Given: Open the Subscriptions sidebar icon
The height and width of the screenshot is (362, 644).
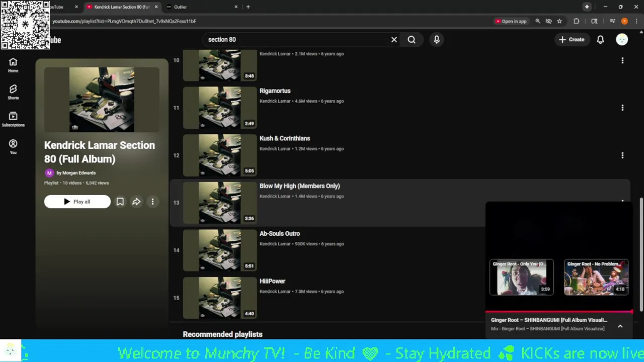Looking at the screenshot, I should (13, 119).
